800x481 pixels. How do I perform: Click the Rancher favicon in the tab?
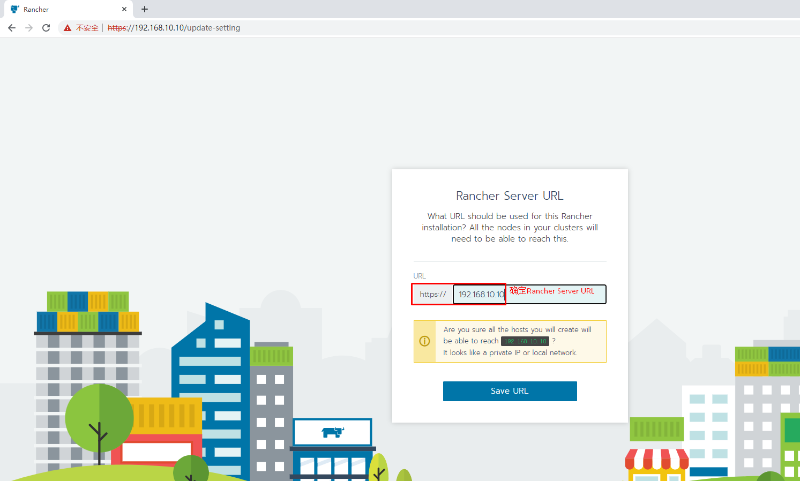coord(15,9)
